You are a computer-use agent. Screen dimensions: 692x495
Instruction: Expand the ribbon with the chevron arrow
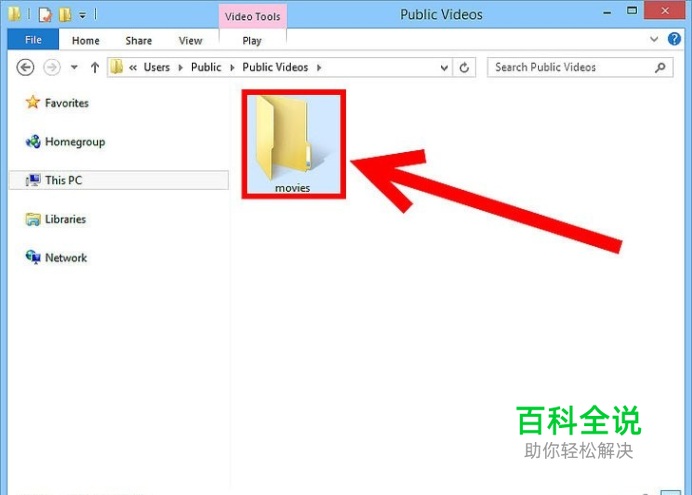tap(654, 39)
